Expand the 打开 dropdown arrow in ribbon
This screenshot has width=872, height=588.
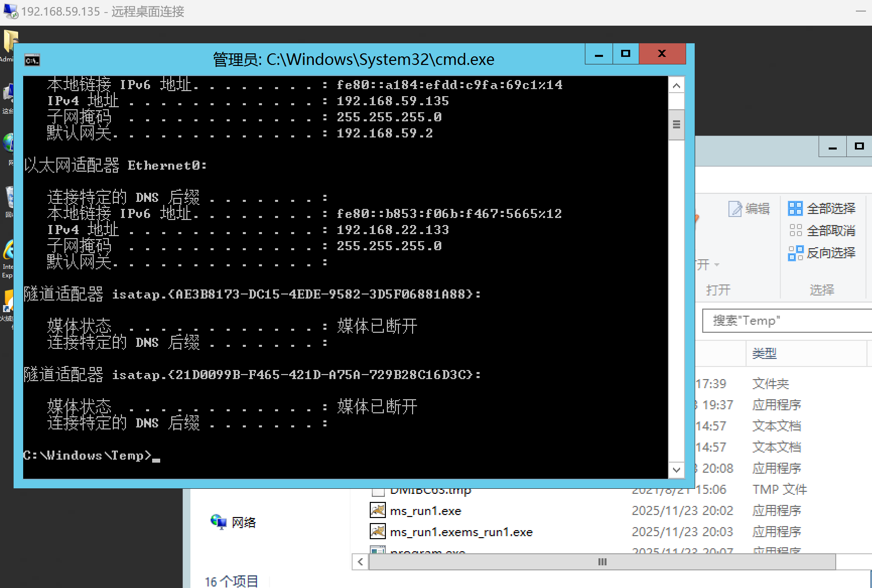[x=716, y=265]
